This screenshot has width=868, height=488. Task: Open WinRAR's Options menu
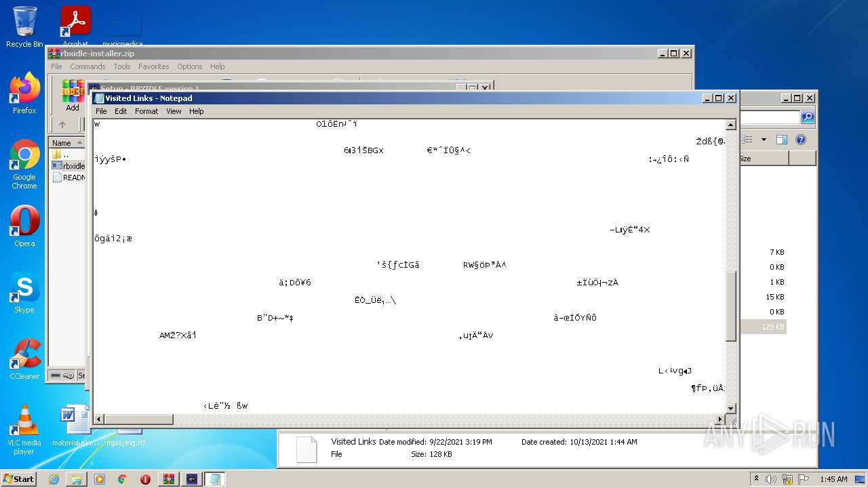[190, 66]
